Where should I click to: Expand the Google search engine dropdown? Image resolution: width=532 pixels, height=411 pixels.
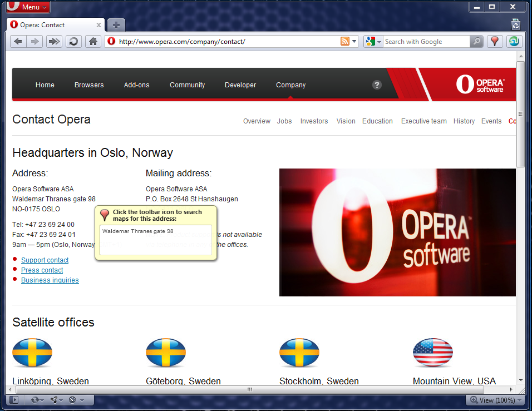click(x=373, y=41)
